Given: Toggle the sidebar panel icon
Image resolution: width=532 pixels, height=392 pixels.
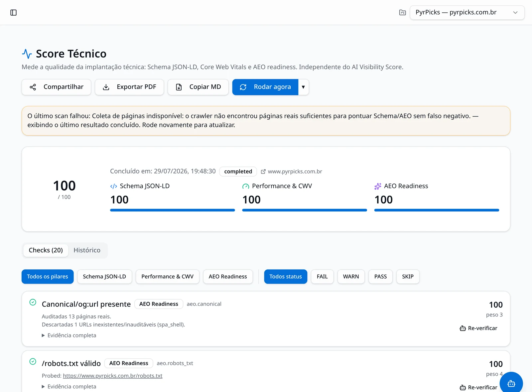Looking at the screenshot, I should click(13, 13).
